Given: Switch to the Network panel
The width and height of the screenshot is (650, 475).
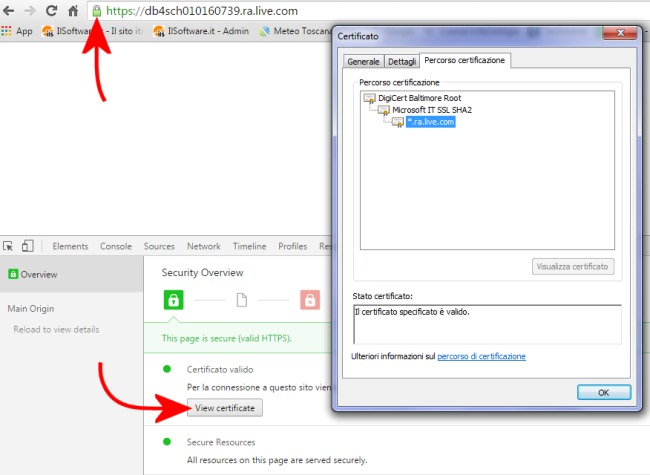Looking at the screenshot, I should pos(204,246).
